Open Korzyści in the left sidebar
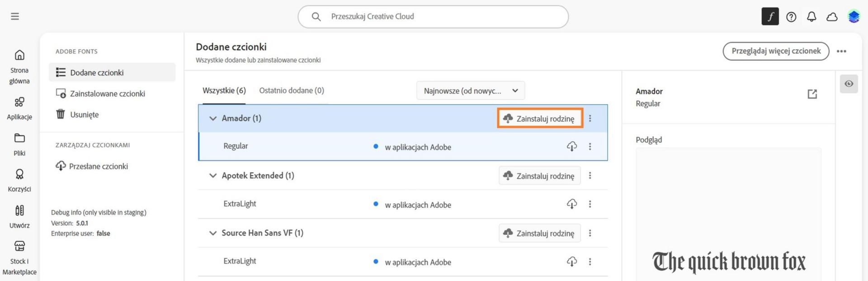 click(x=19, y=181)
